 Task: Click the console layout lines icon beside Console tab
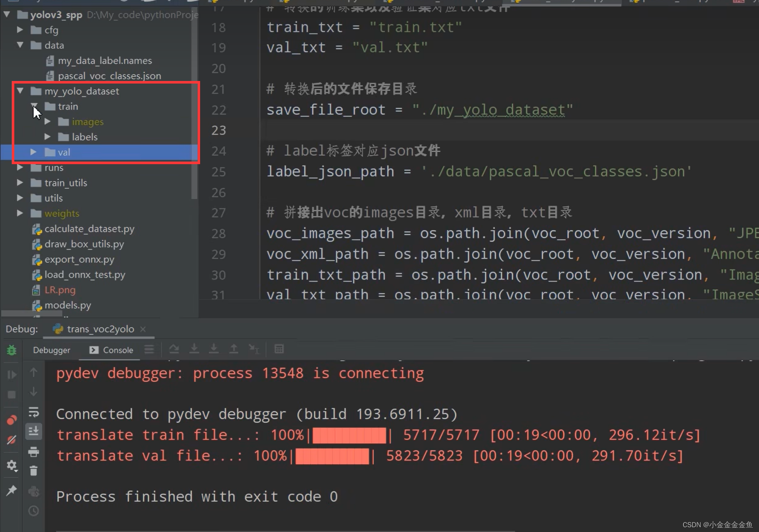[149, 349]
